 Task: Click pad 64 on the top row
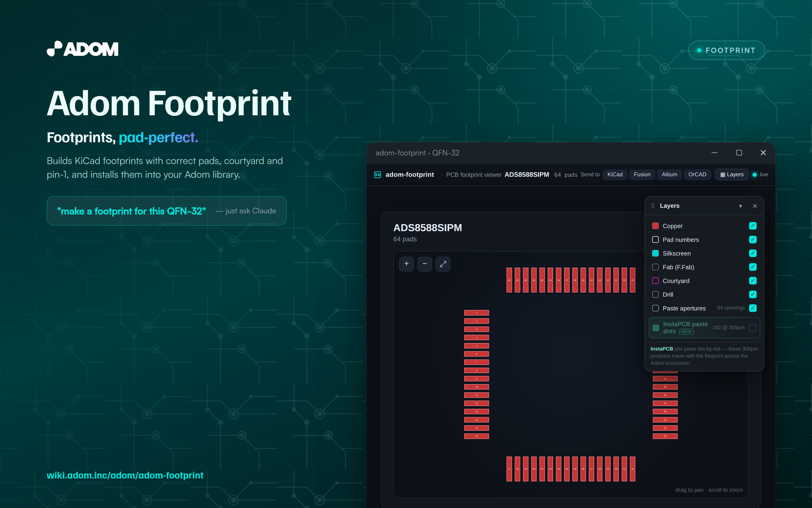pyautogui.click(x=509, y=280)
